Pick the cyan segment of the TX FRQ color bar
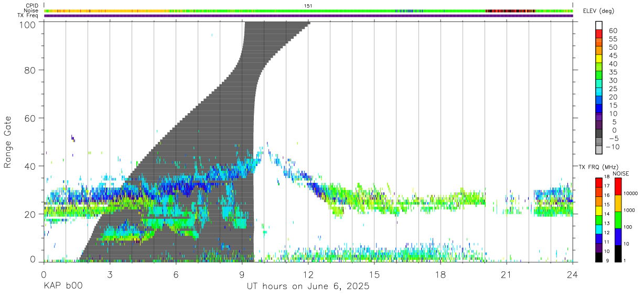Viewport: 644px width, 297px height. (599, 229)
